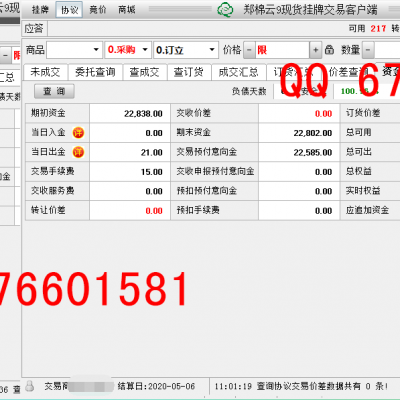Open the 成交汇总 tab

pyautogui.click(x=239, y=72)
